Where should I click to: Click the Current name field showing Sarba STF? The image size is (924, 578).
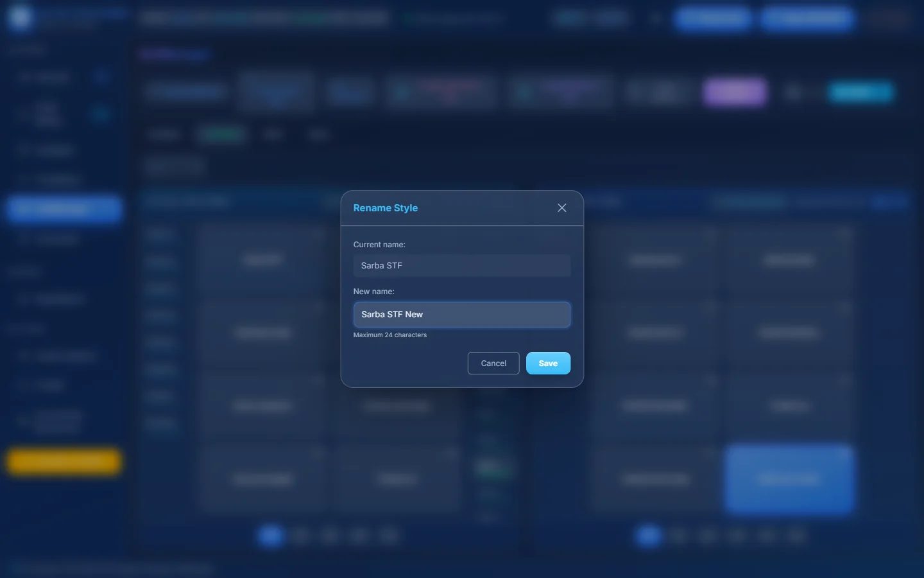(x=462, y=265)
